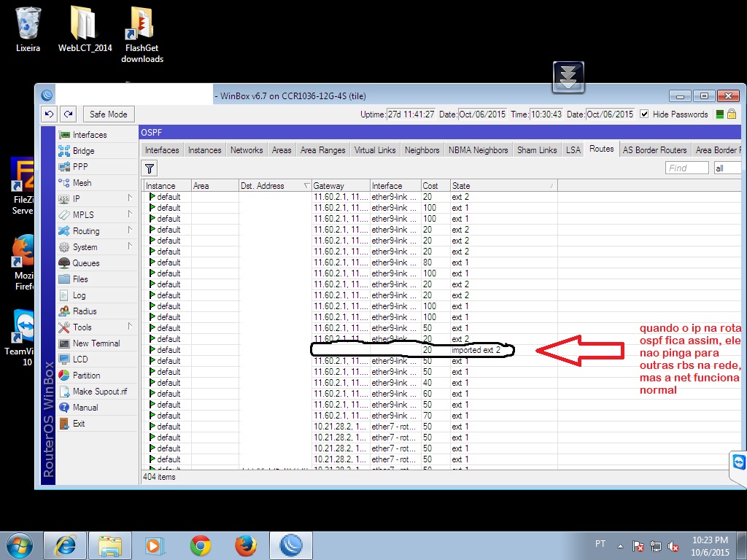
Task: Switch to the Networks tab
Action: click(x=247, y=150)
